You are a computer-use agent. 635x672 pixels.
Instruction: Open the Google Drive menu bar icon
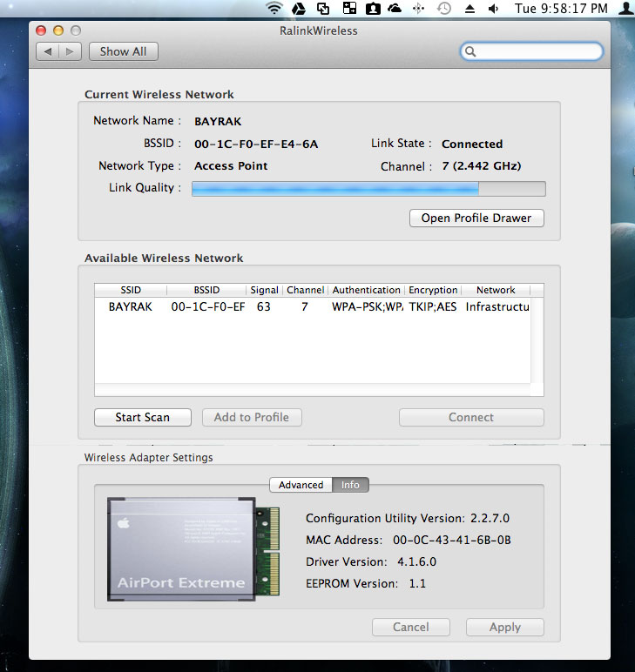[299, 8]
